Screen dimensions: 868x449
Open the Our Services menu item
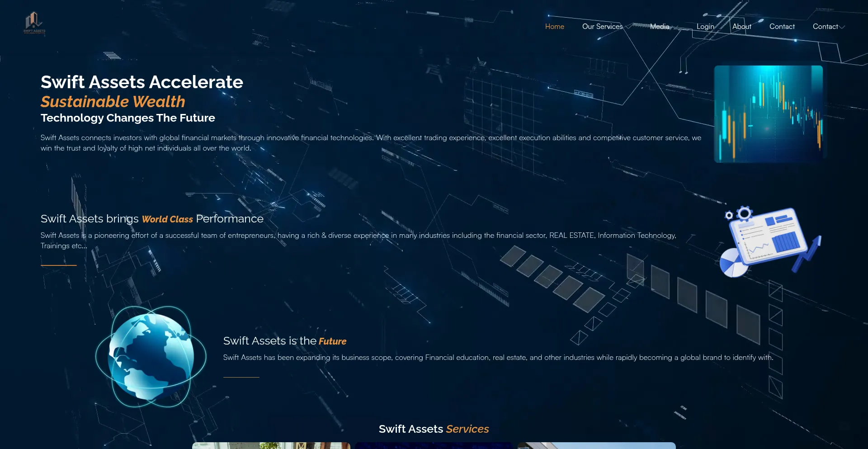point(602,27)
